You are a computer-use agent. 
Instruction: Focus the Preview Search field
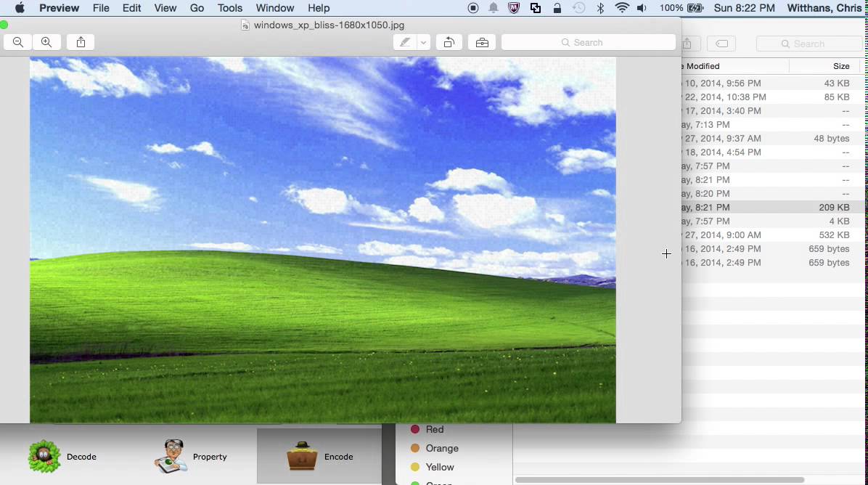click(x=589, y=43)
